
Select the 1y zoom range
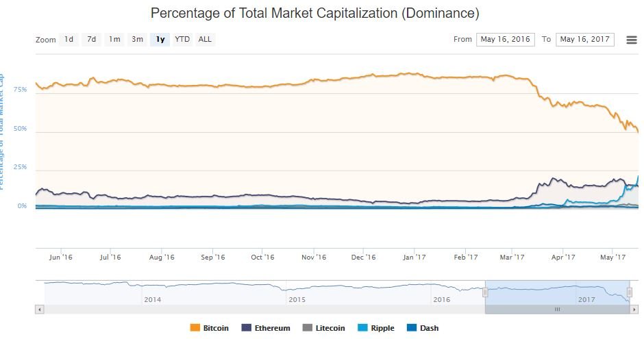point(160,39)
